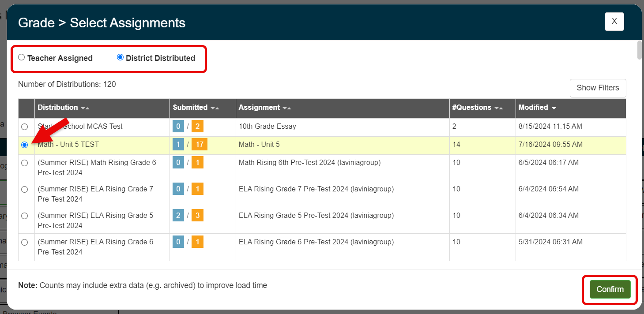644x314 pixels.
Task: Sort by #Questions column arrows
Action: [x=499, y=108]
